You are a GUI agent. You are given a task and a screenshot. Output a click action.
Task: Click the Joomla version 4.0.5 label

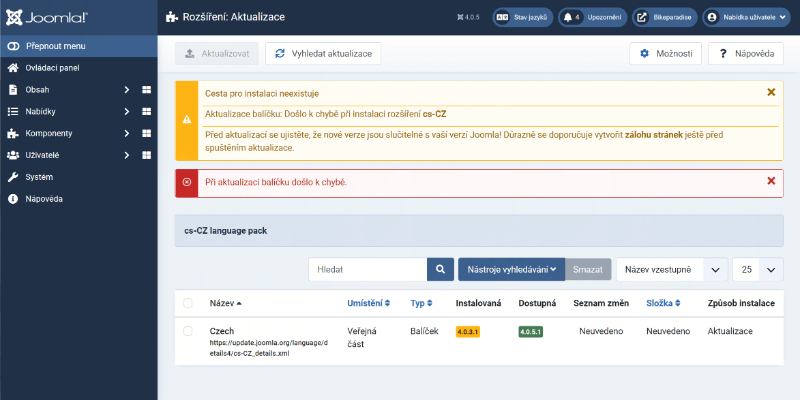[468, 17]
